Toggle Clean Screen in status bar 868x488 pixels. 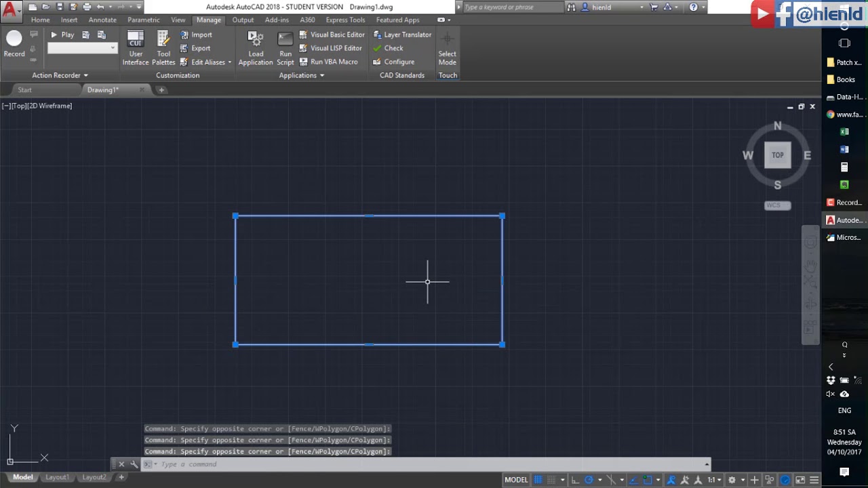click(800, 480)
